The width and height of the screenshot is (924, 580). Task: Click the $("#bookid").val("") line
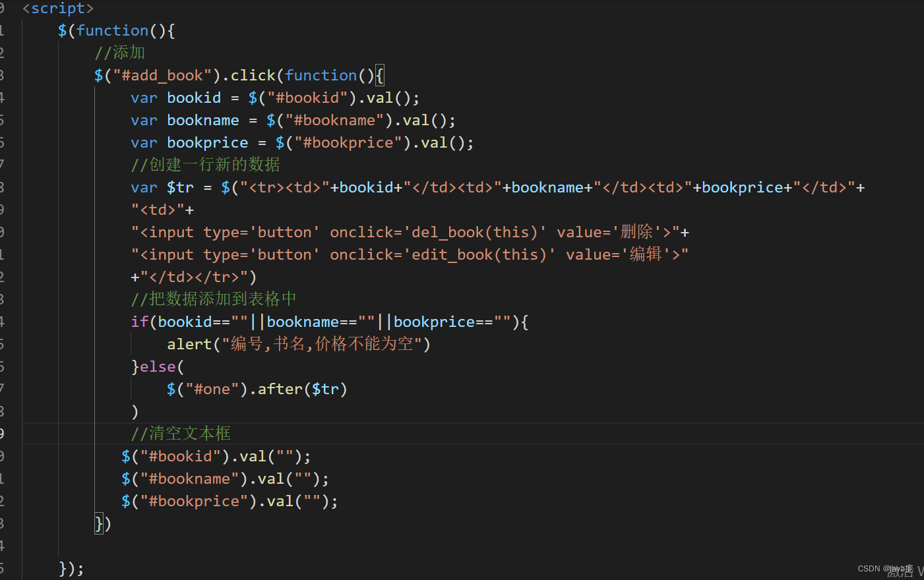(216, 456)
